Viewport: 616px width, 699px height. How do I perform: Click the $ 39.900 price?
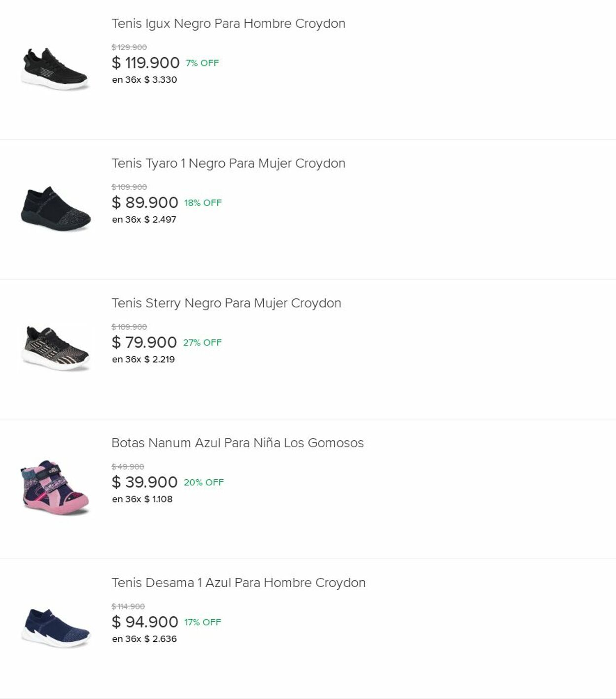point(144,482)
